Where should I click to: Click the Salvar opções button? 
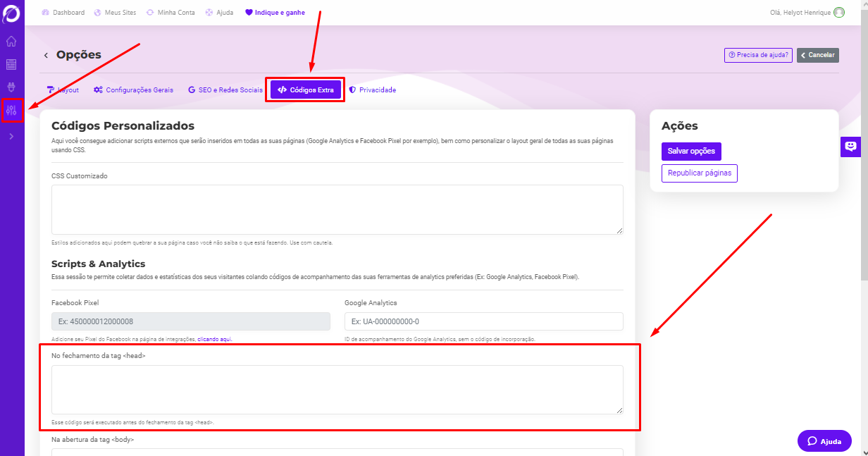point(690,152)
